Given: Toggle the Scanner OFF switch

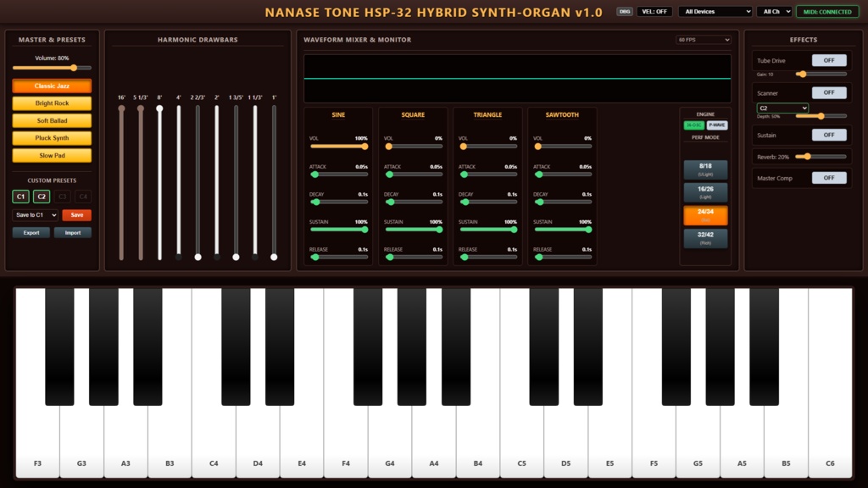Looking at the screenshot, I should tap(829, 92).
